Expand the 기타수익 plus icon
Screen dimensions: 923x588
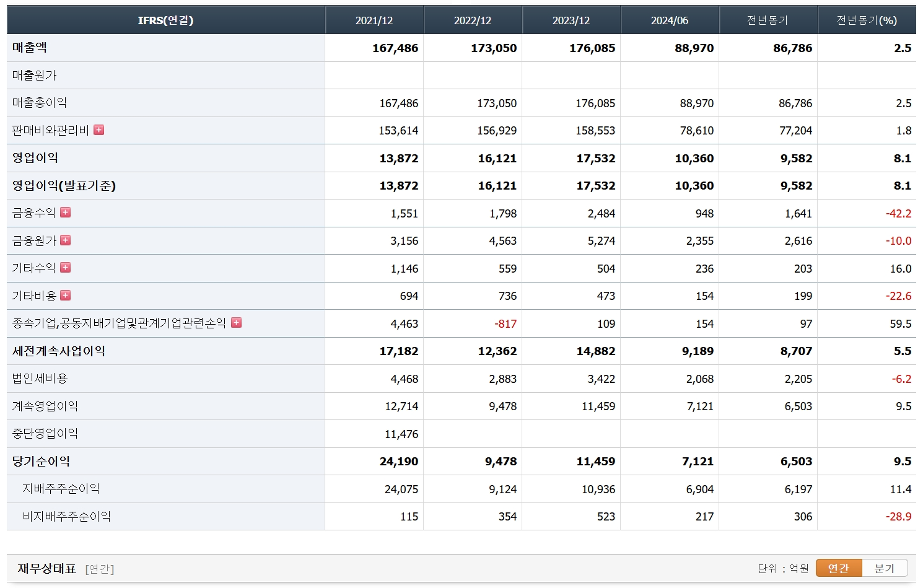(65, 268)
